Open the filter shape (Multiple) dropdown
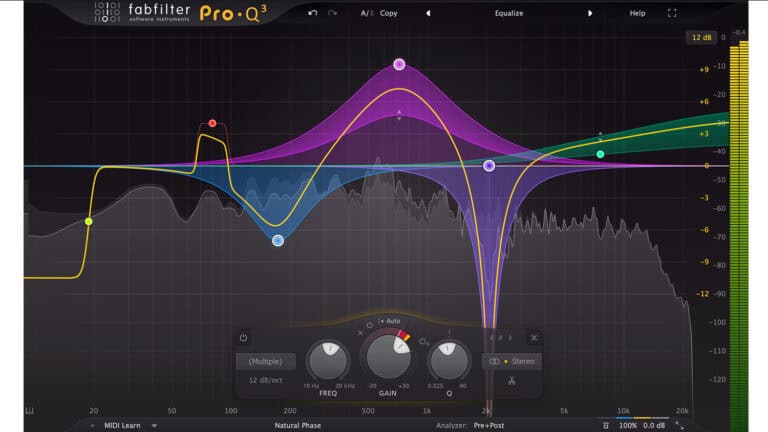This screenshot has height=432, width=768. tap(265, 361)
